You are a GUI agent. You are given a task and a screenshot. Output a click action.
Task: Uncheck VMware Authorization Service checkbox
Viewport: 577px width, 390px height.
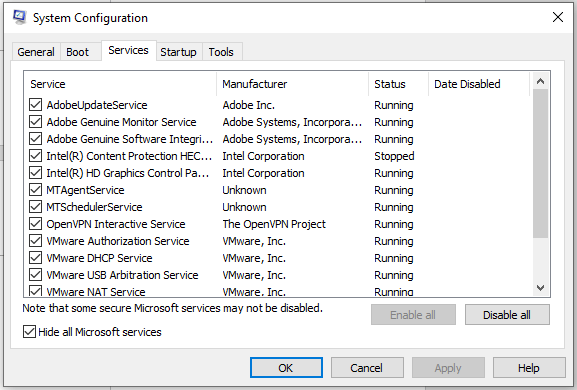[35, 241]
